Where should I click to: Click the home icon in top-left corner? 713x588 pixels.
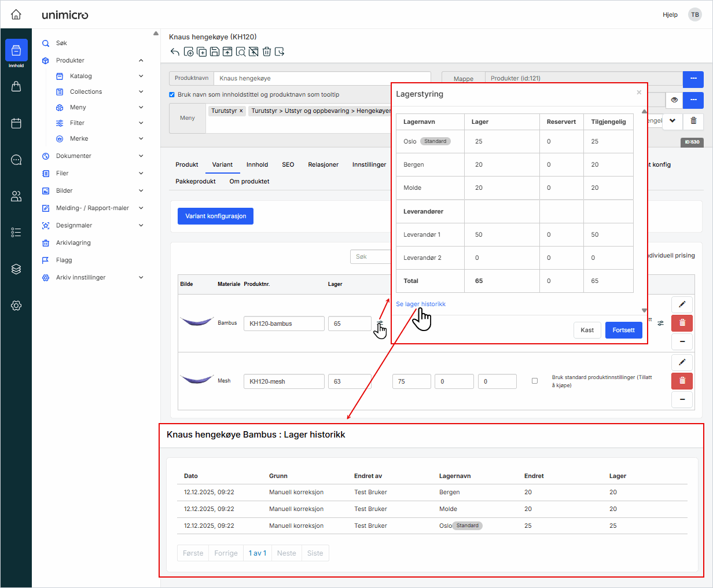(x=16, y=14)
